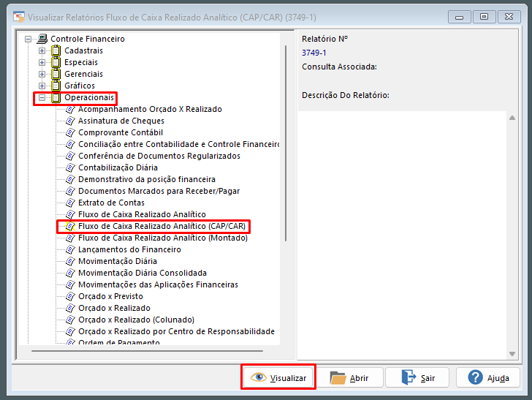Click the Gerenciais clipboard icon
Viewport: 532px width, 400px height.
click(x=56, y=75)
